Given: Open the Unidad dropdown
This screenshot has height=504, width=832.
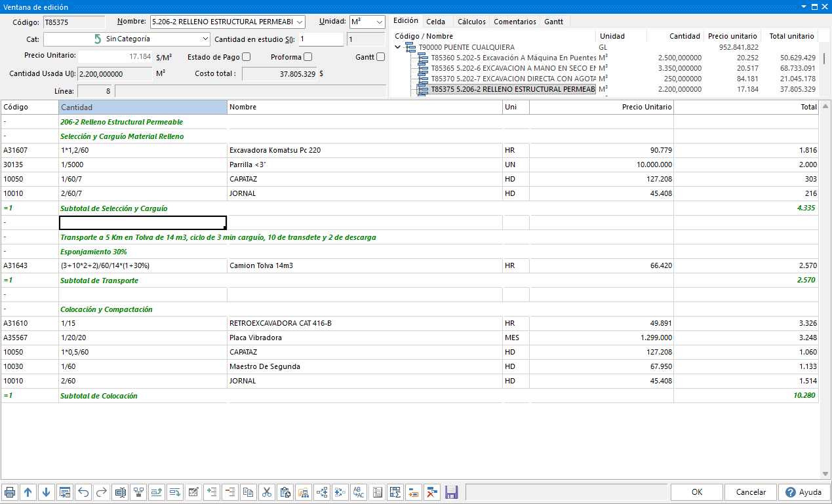Looking at the screenshot, I should tap(380, 22).
